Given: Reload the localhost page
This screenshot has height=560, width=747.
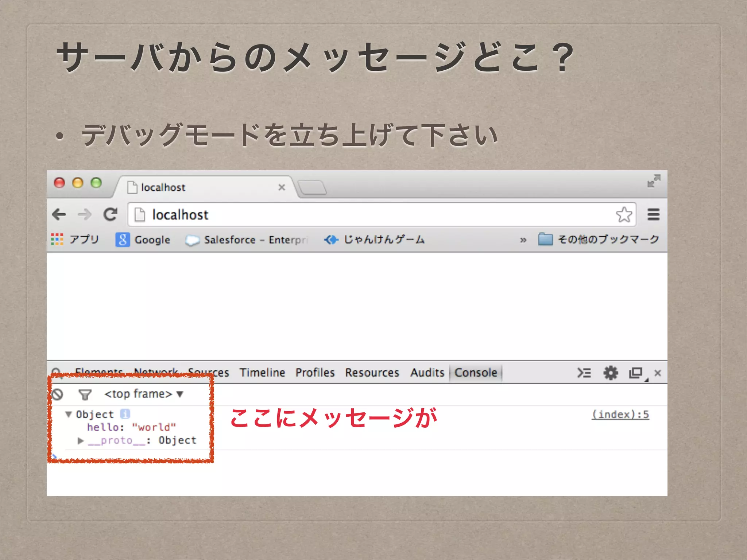Looking at the screenshot, I should coord(111,214).
